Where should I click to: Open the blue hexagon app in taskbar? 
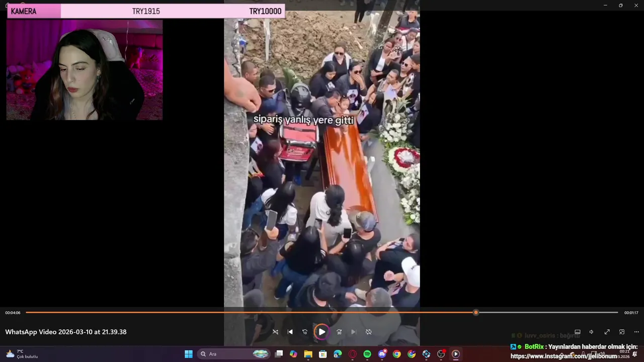[426, 354]
